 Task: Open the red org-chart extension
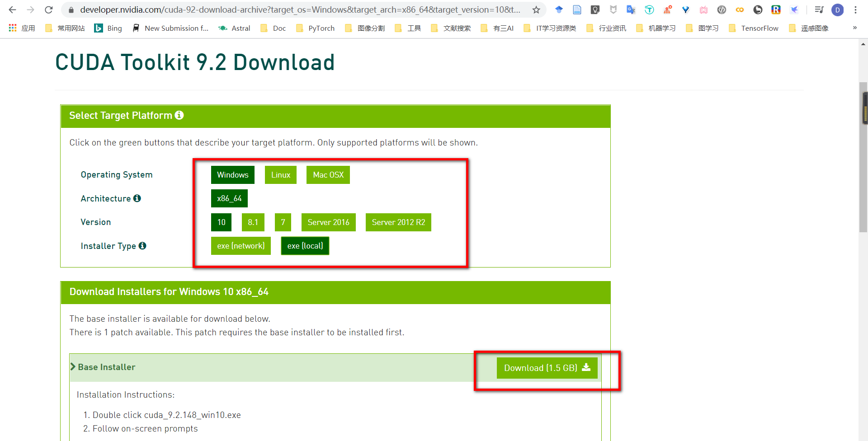[667, 9]
